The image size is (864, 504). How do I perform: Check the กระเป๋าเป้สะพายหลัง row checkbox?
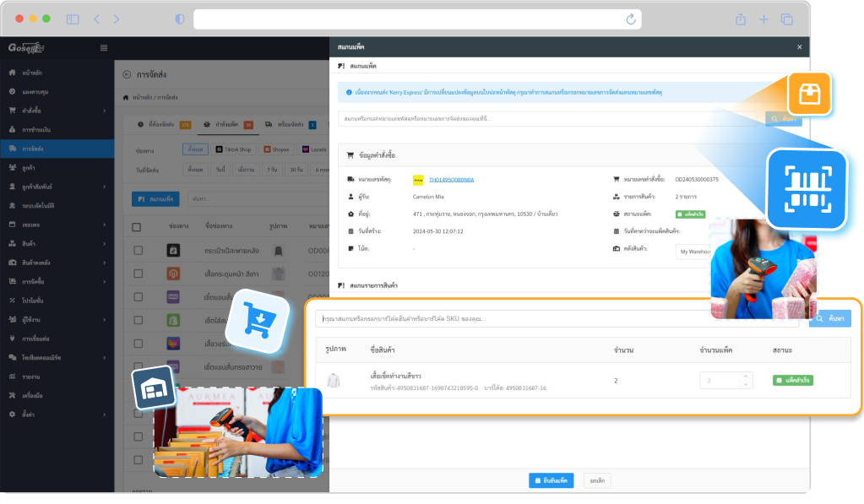pos(139,251)
